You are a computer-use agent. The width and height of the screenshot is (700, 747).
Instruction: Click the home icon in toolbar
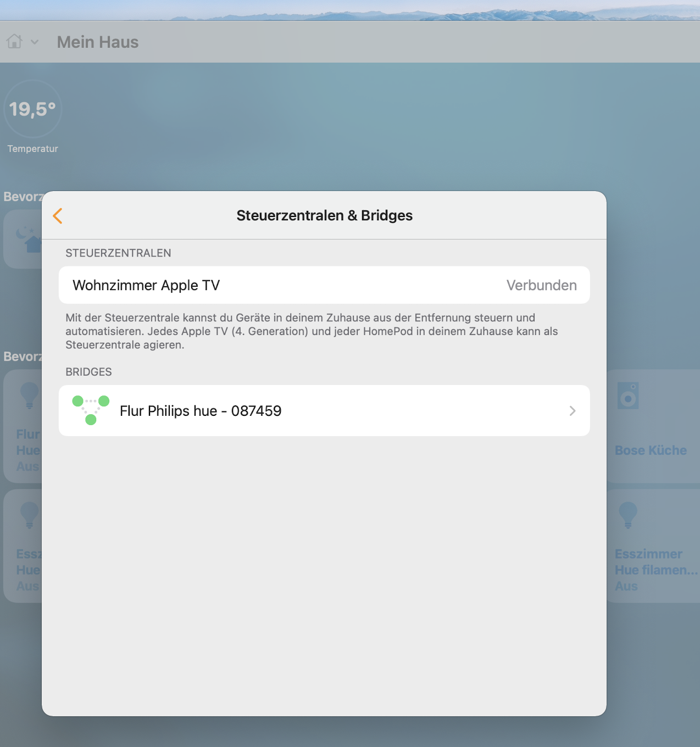(14, 41)
